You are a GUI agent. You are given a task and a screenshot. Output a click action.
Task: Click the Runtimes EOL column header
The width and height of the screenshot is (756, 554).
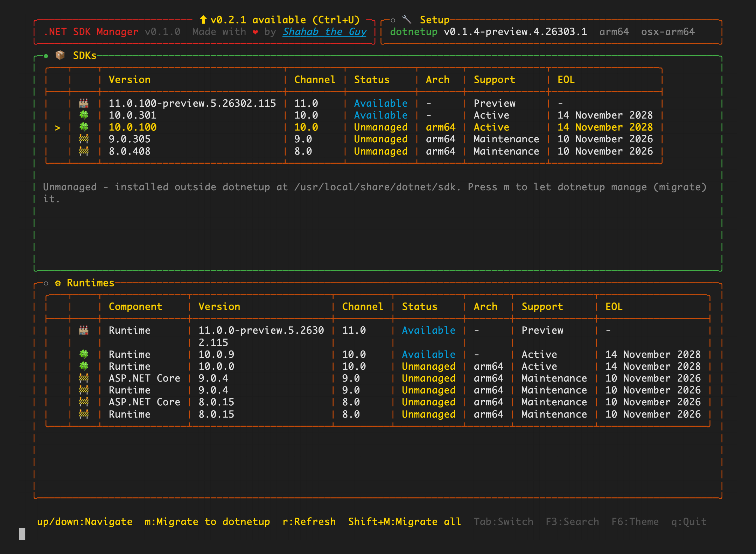[x=614, y=306]
